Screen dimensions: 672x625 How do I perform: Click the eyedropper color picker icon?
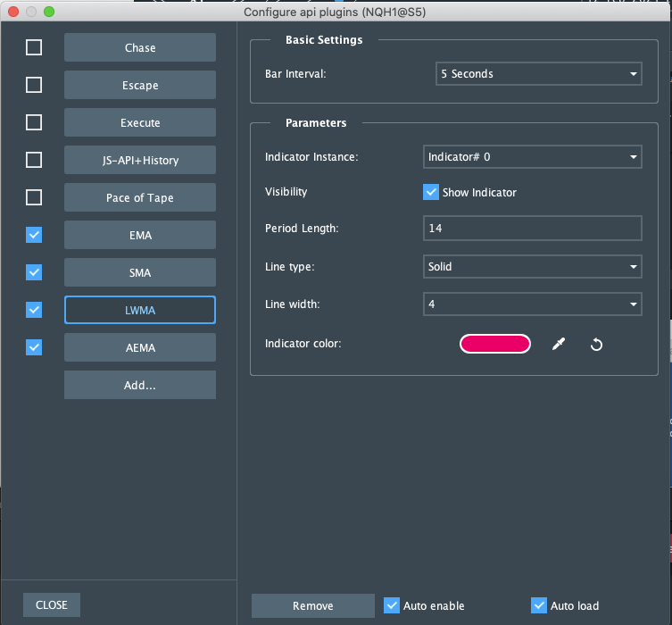click(559, 344)
